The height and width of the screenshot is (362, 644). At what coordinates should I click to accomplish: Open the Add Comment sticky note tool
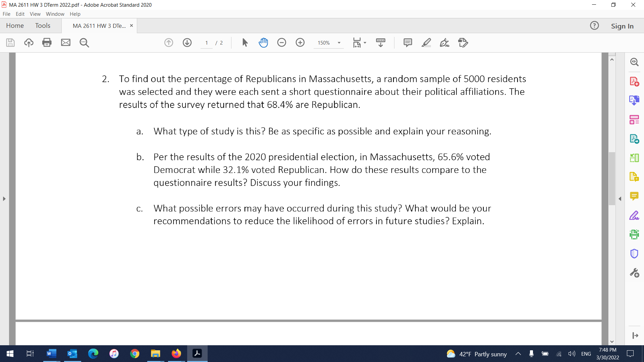click(x=408, y=43)
